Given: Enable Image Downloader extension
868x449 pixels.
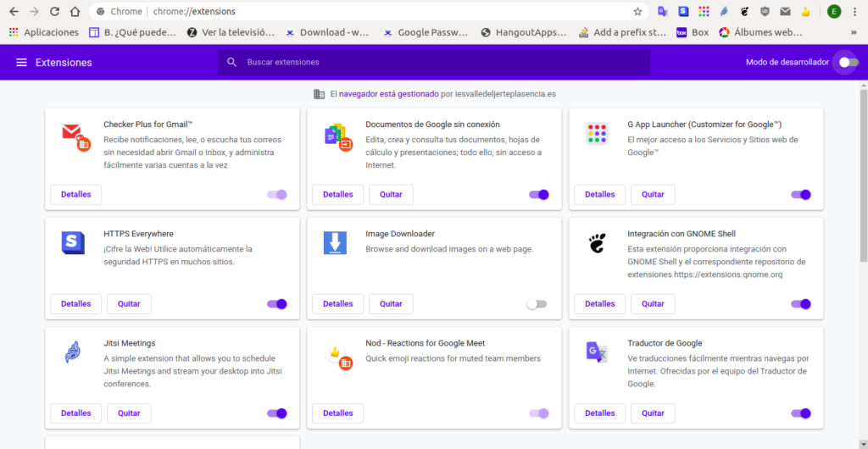Looking at the screenshot, I should [537, 303].
